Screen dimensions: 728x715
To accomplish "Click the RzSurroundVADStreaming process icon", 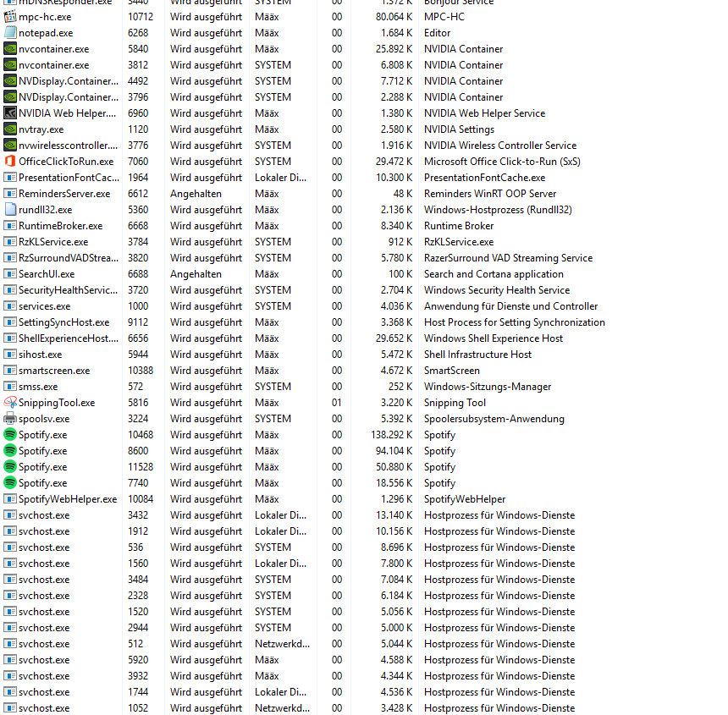I will 10,258.
